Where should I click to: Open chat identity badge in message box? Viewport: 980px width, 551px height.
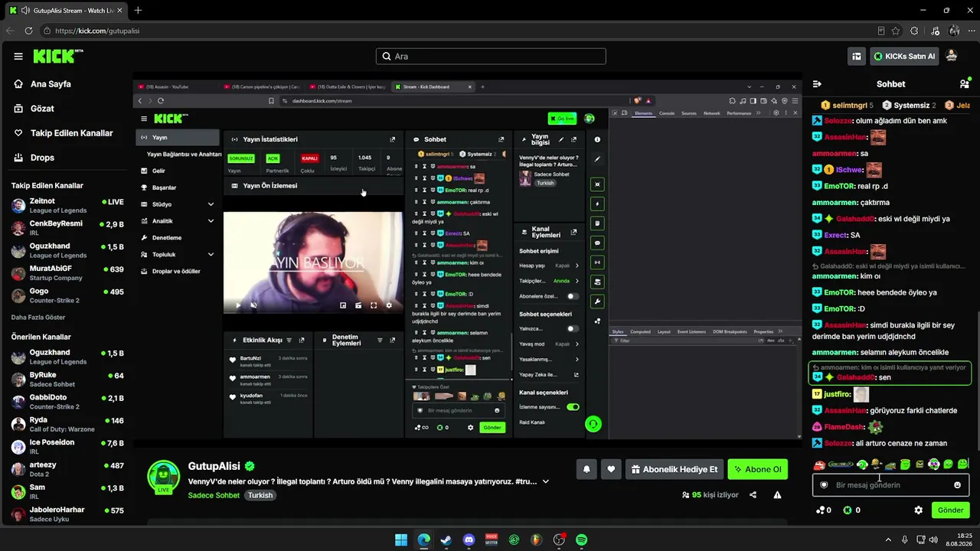(x=824, y=485)
